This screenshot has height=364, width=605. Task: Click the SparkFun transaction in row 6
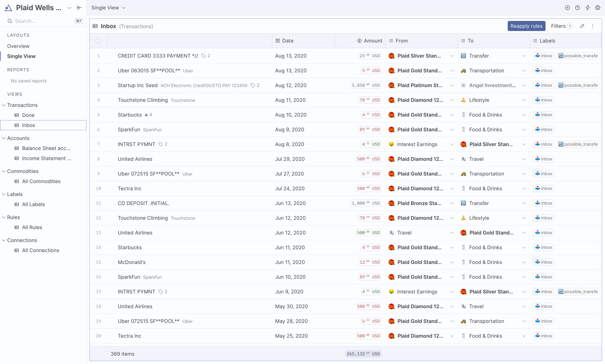129,129
